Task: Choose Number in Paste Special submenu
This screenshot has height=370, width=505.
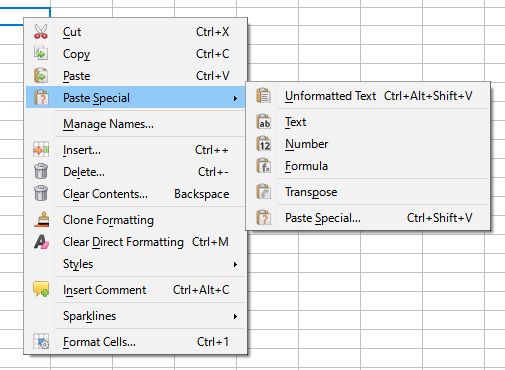Action: pos(368,144)
